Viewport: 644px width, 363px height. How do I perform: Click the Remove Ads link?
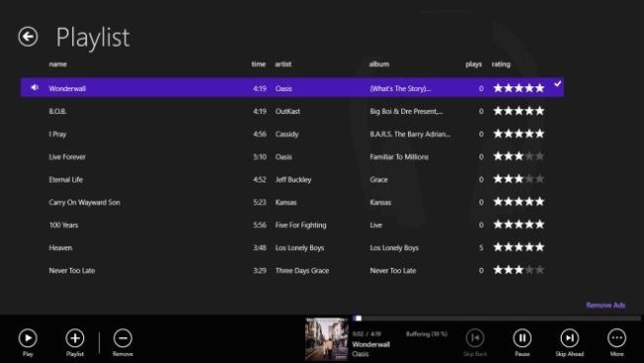[x=605, y=305]
